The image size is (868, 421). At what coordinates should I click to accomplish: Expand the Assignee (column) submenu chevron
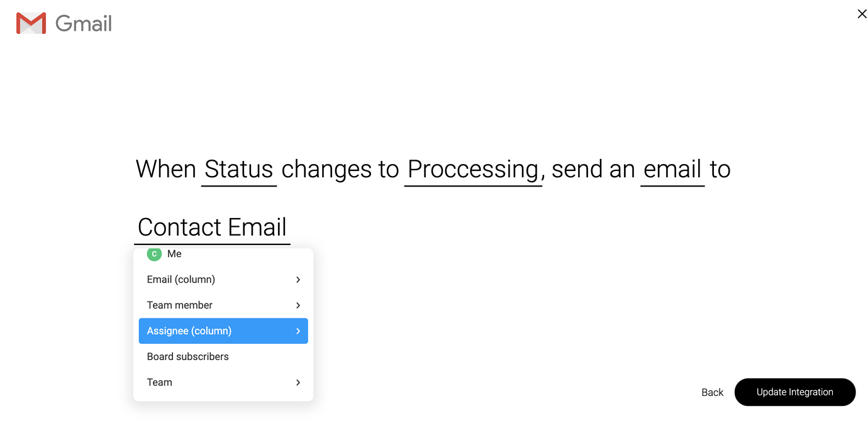[298, 331]
